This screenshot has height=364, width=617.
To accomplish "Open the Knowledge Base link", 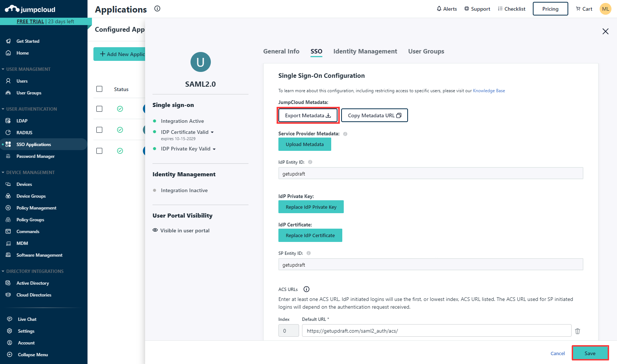I will (489, 91).
